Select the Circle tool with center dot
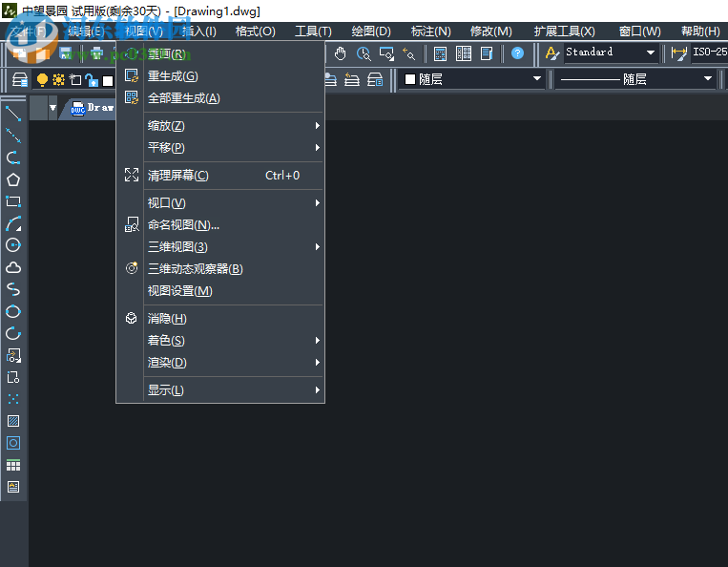This screenshot has width=728, height=567. 13,245
